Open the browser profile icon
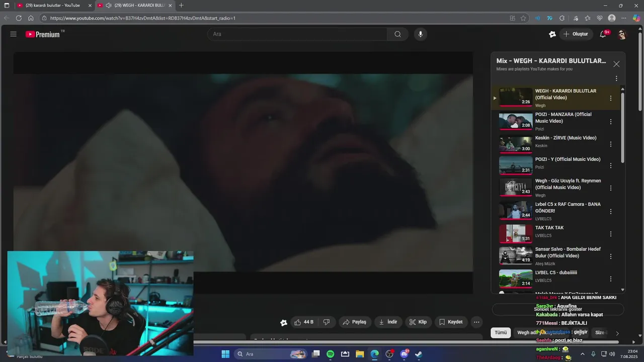 [612, 18]
